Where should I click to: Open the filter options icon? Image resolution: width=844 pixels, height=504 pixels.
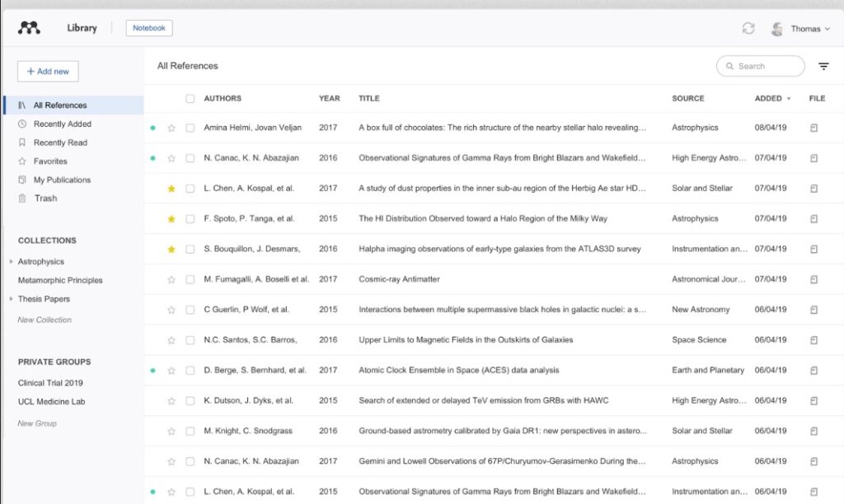823,67
